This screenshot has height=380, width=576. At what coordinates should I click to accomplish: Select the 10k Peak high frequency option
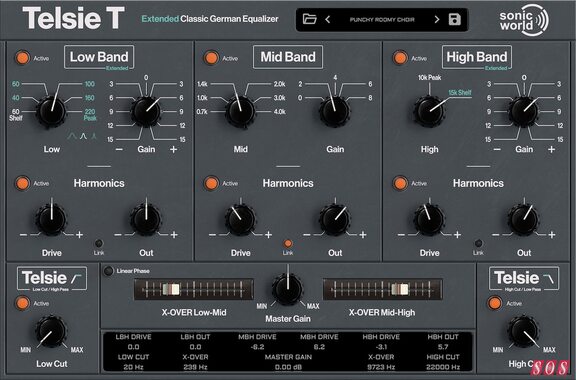(x=429, y=78)
